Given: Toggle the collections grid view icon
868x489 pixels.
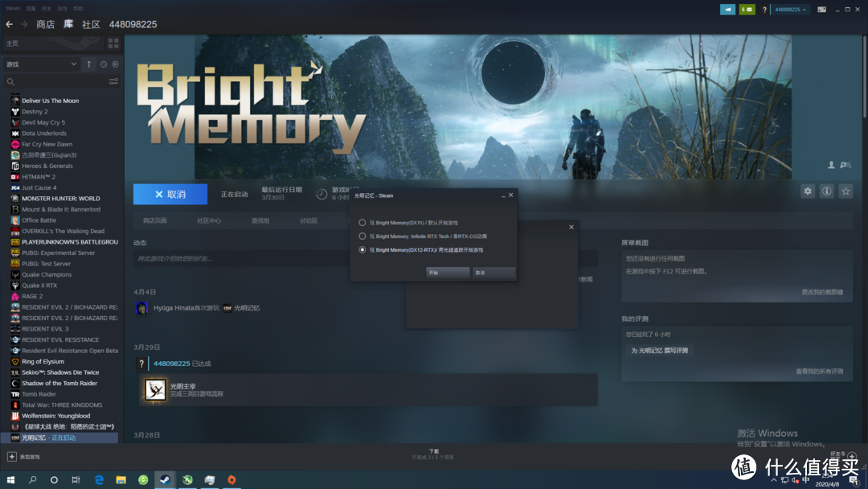Looking at the screenshot, I should [113, 43].
